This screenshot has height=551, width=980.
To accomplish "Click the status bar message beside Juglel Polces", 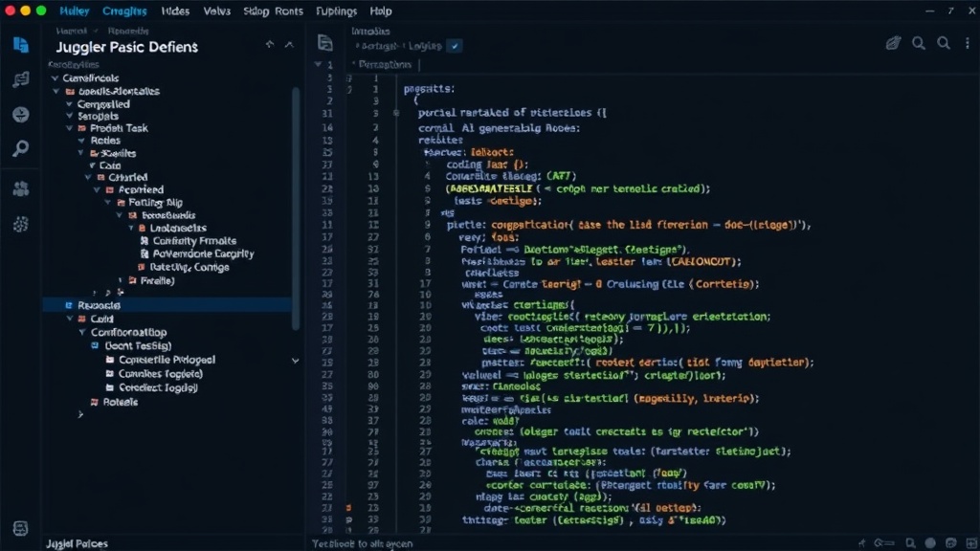I will click(x=363, y=543).
